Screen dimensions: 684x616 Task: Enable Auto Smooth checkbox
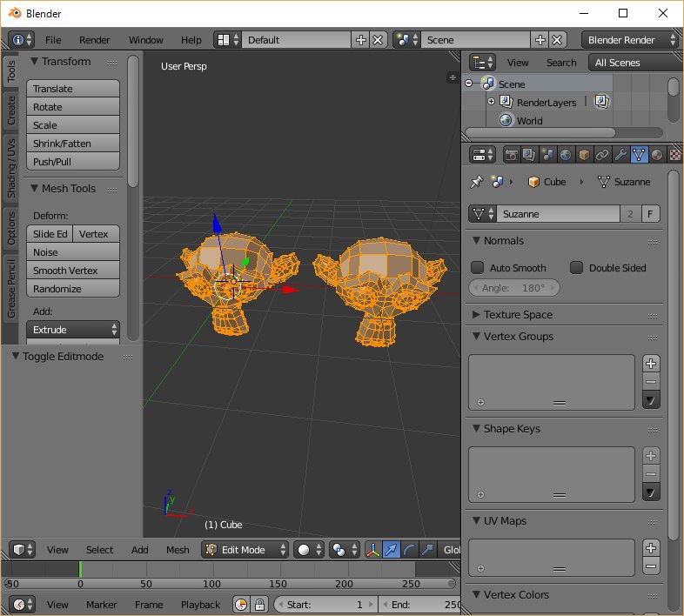pyautogui.click(x=477, y=267)
